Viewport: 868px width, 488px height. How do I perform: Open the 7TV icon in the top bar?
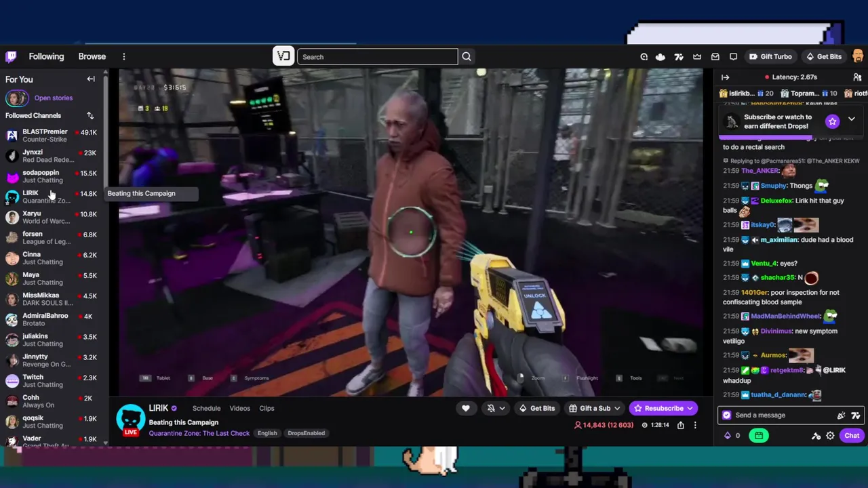(679, 57)
